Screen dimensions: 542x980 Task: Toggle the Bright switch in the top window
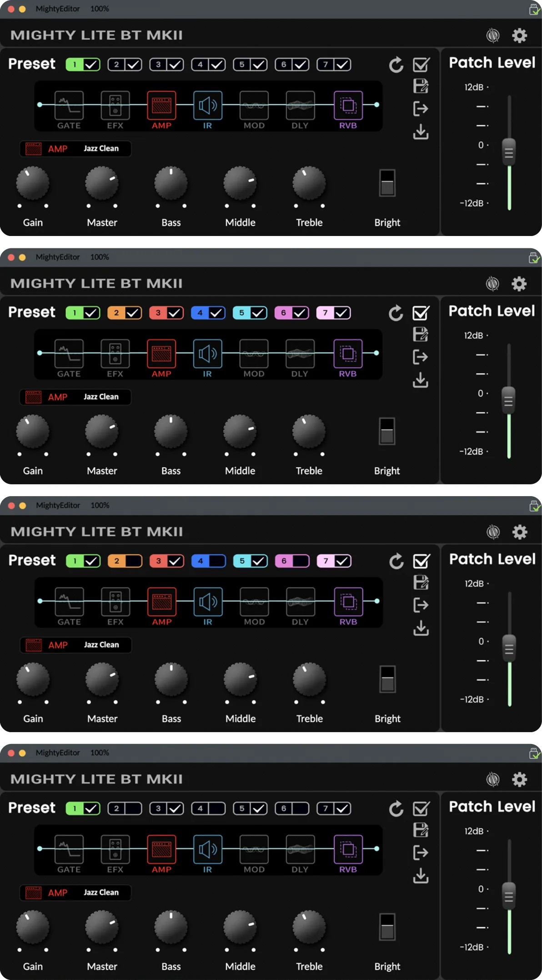pos(387,183)
